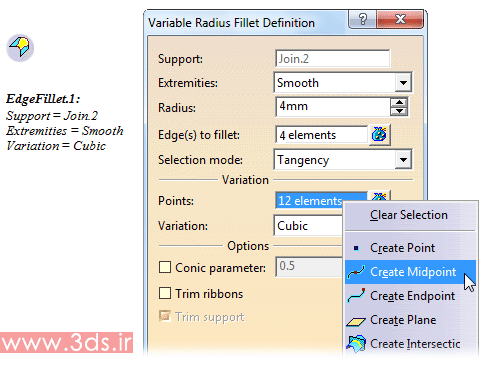
Task: Click the Create Point dot icon
Action: [x=356, y=248]
